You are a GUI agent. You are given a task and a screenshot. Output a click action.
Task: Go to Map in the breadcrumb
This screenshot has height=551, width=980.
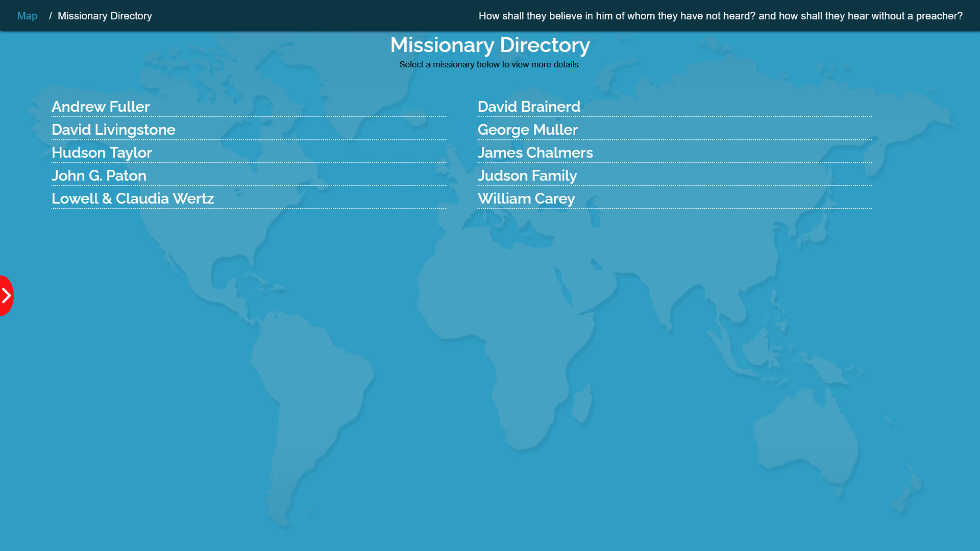tap(27, 16)
